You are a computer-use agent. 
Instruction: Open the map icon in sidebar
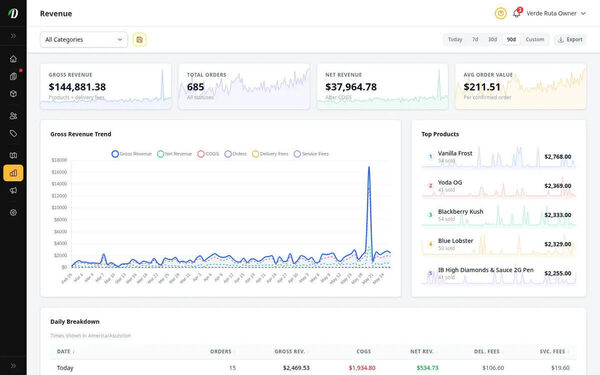(x=13, y=155)
